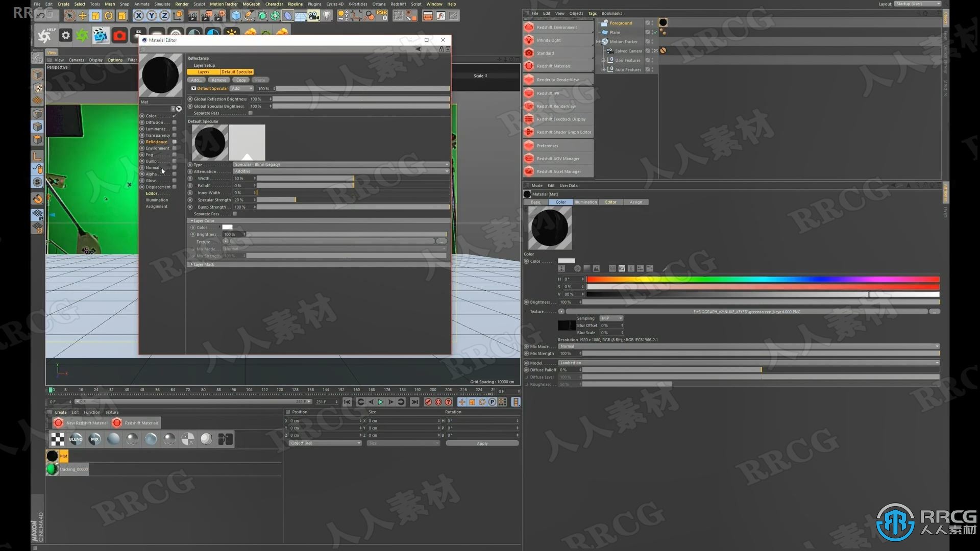Open Attenuation dropdown set to Additive

pos(341,171)
